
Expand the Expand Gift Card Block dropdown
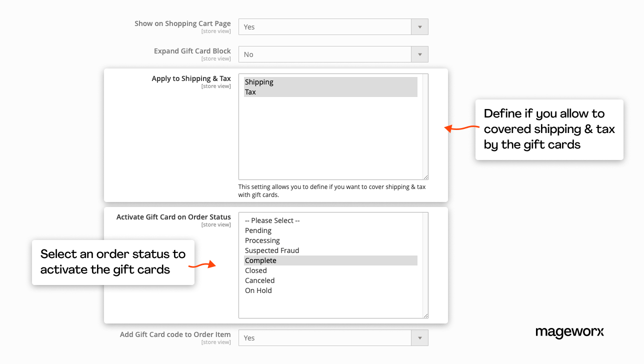click(333, 54)
